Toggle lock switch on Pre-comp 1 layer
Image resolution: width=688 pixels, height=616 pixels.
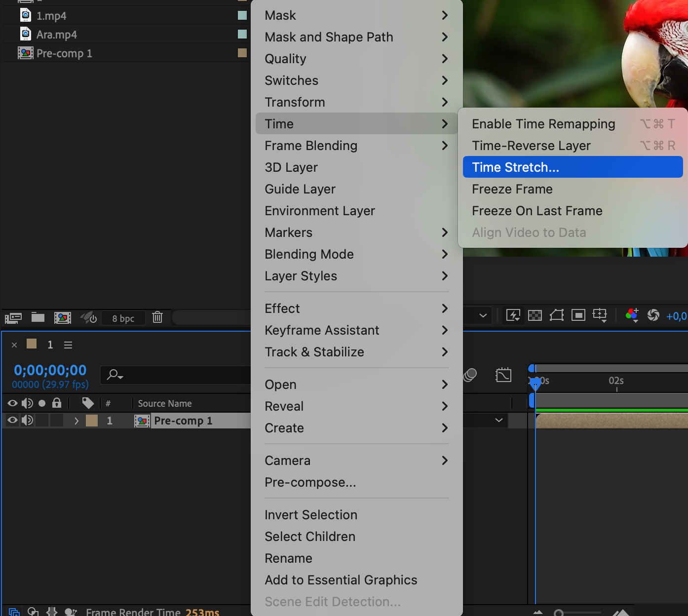57,421
